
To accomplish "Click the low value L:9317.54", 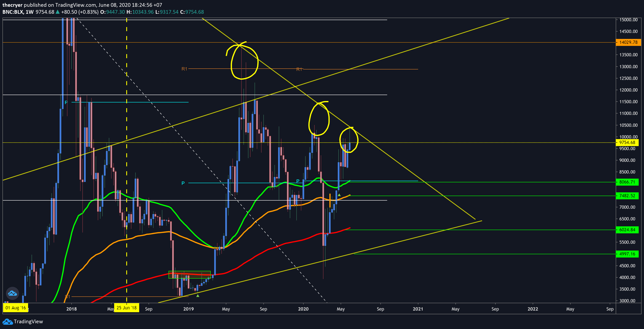I will click(x=167, y=12).
